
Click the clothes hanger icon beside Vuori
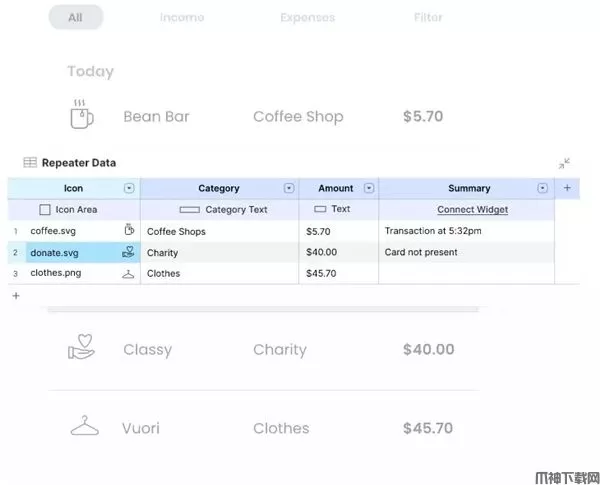85,427
